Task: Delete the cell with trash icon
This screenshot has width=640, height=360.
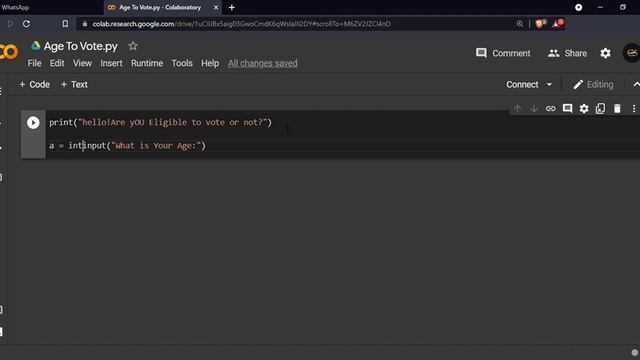Action: [617, 109]
